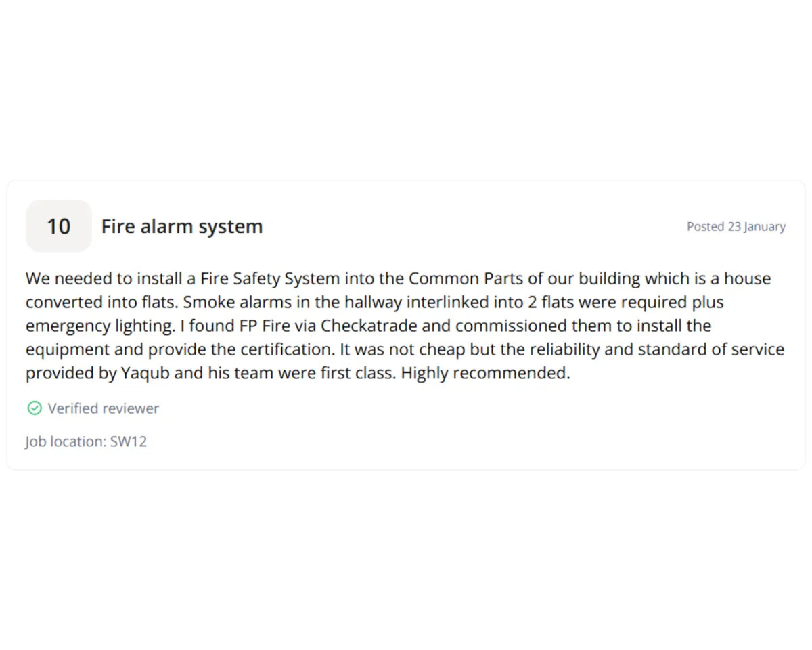The image size is (812, 650).
Task: Click the Posted 23 January date
Action: (736, 227)
